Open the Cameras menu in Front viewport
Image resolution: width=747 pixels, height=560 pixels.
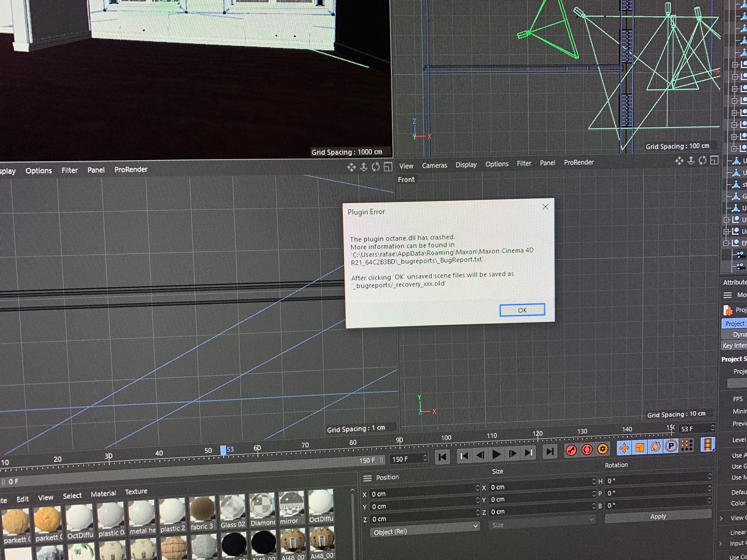[434, 165]
